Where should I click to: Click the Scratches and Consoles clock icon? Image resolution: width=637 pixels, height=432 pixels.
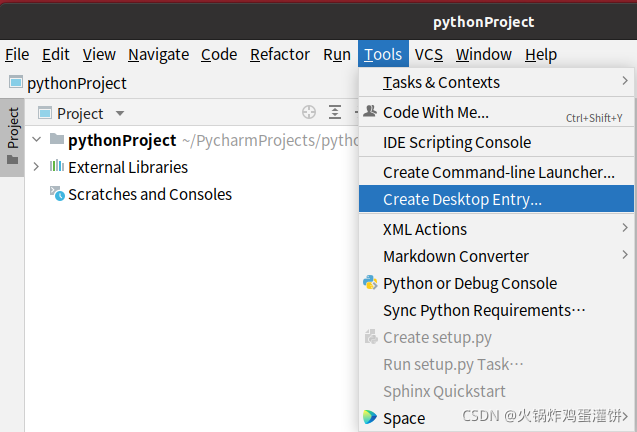pyautogui.click(x=57, y=193)
